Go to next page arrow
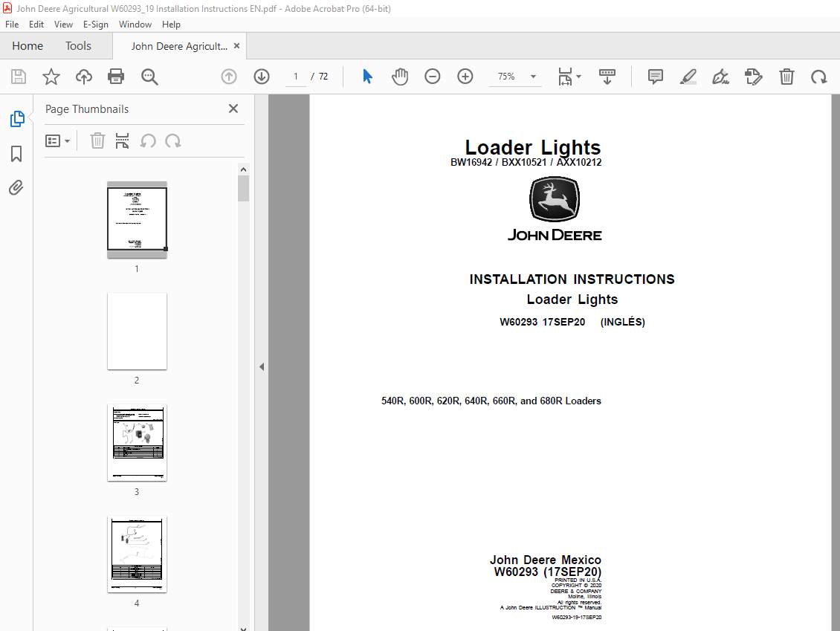This screenshot has height=631, width=840. pos(262,77)
